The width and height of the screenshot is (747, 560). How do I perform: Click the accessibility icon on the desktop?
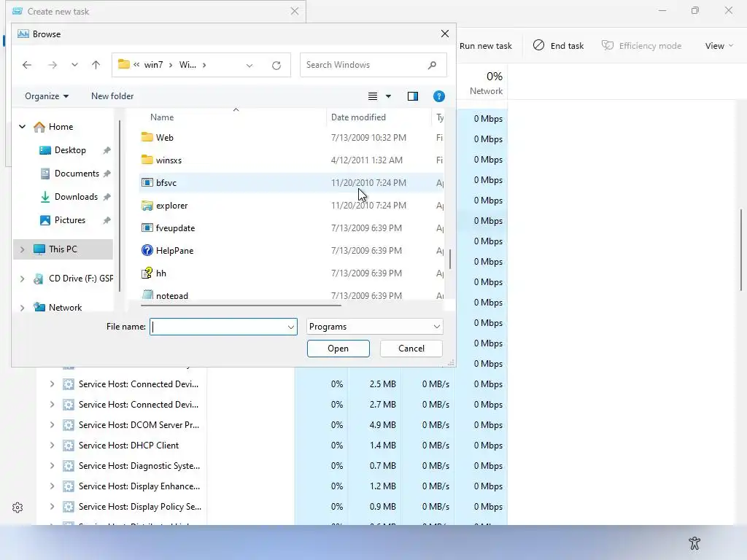coord(694,542)
